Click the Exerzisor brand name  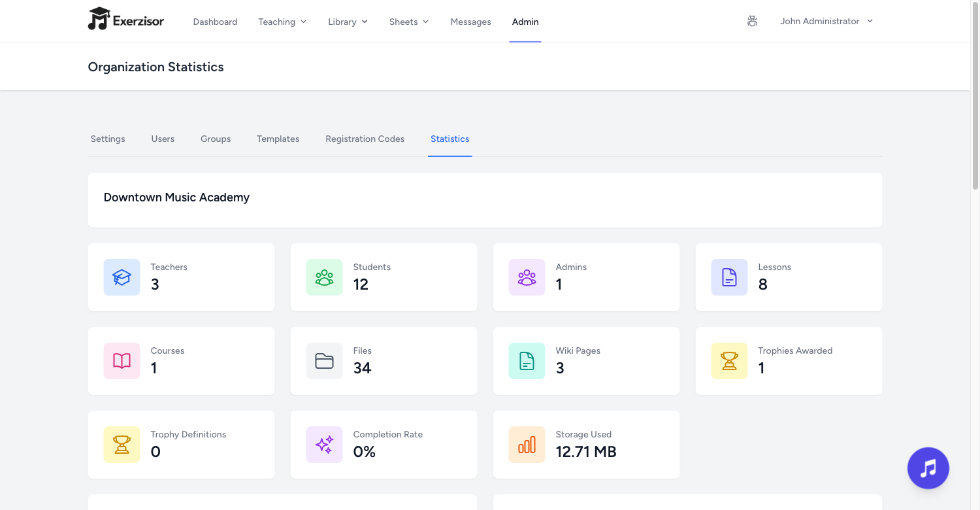[139, 21]
